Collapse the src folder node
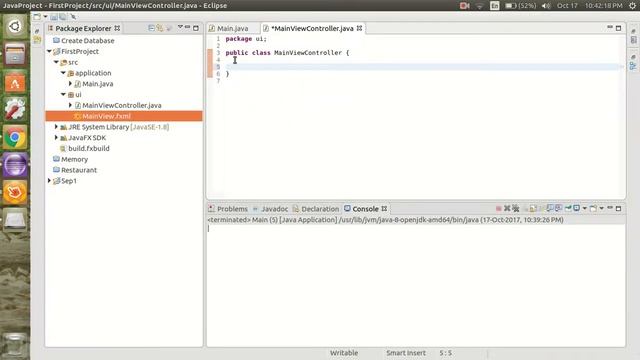Viewport: 640px width, 360px height. click(56, 62)
